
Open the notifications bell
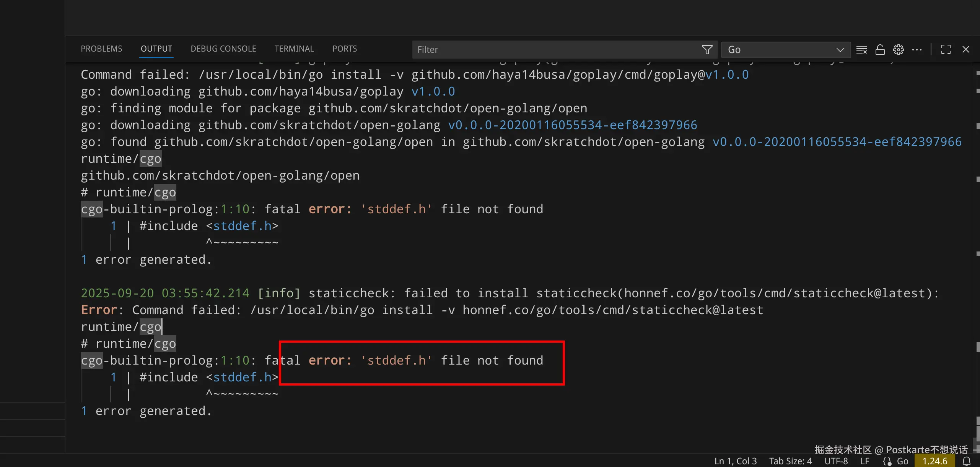pyautogui.click(x=967, y=461)
